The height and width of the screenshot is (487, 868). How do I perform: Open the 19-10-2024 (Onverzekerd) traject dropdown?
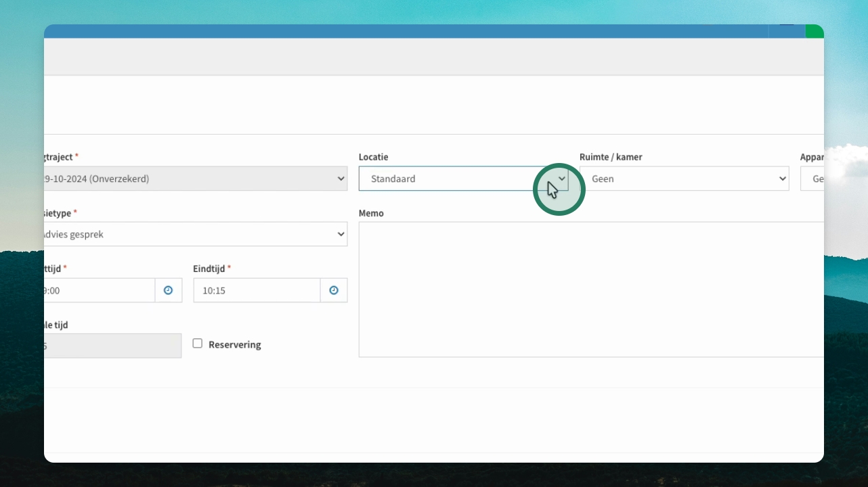[x=196, y=179]
